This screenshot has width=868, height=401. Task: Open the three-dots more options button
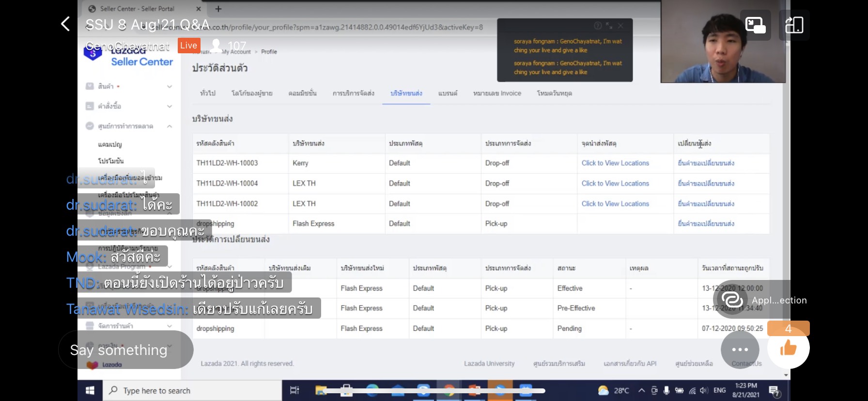click(740, 349)
